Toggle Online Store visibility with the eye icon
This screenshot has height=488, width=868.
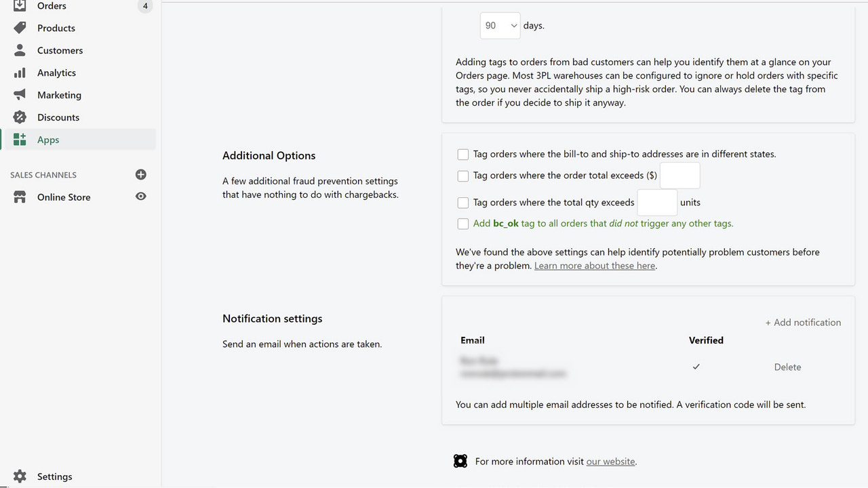[140, 197]
